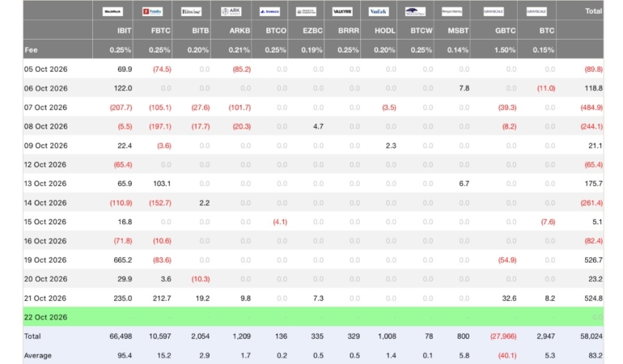This screenshot has height=364, width=623.
Task: Click the 175.7 total for 13 Oct
Action: (x=594, y=184)
